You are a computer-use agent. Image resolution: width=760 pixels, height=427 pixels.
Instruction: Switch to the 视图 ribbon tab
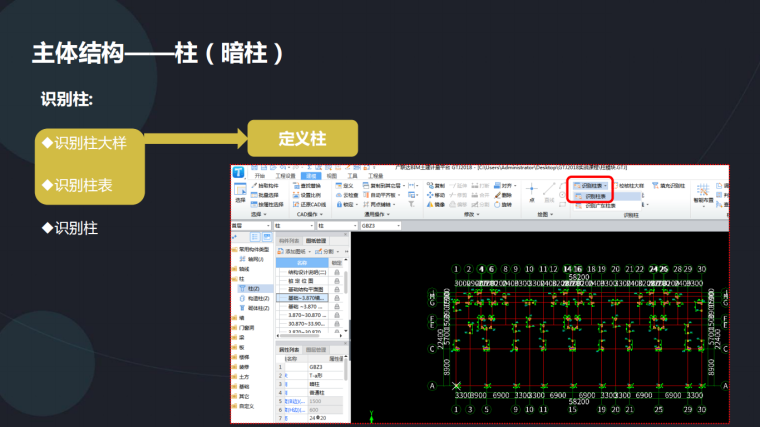[x=330, y=175]
